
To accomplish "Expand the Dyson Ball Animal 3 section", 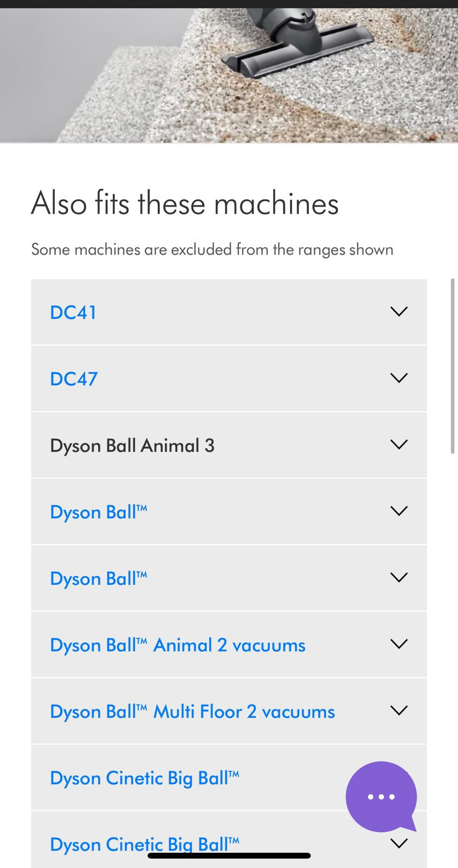I will 229,445.
